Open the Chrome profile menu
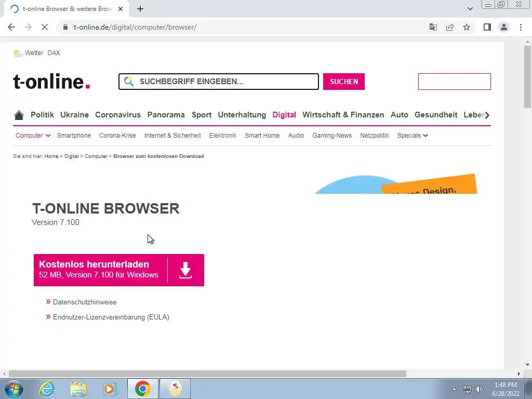The width and height of the screenshot is (532, 399). point(504,27)
